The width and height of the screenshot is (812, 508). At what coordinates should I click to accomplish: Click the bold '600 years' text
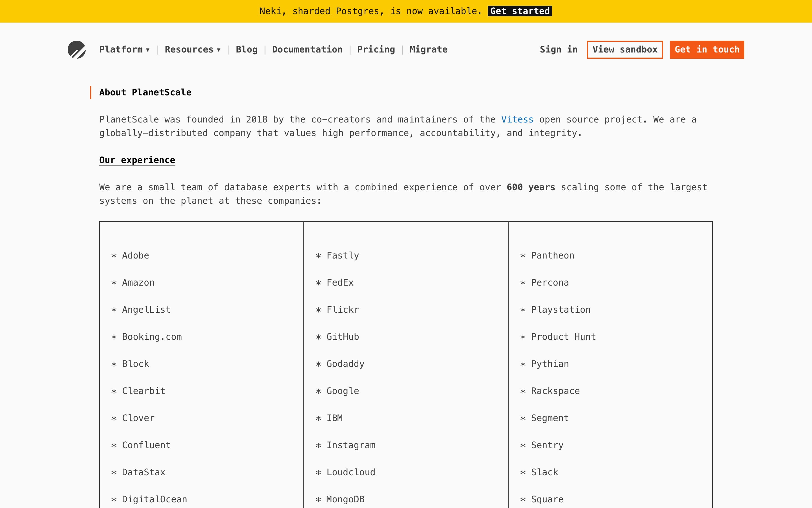click(531, 187)
